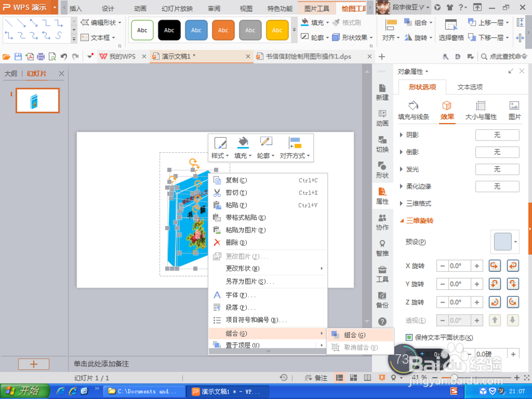Open 选择窗格 selection pane ribbon icon
Screen dimensions: 532x399
point(451,30)
